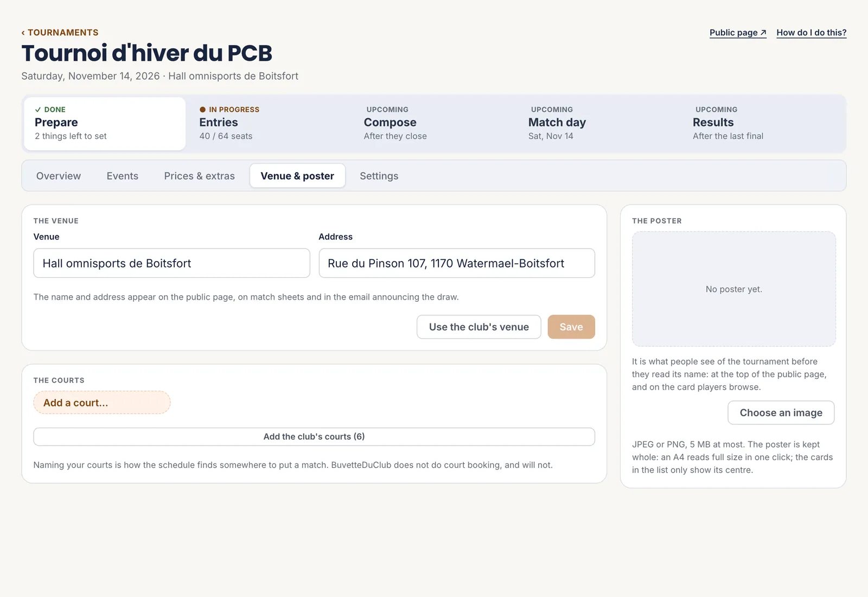This screenshot has width=868, height=597.
Task: Select the Match day stage
Action: coord(598,124)
